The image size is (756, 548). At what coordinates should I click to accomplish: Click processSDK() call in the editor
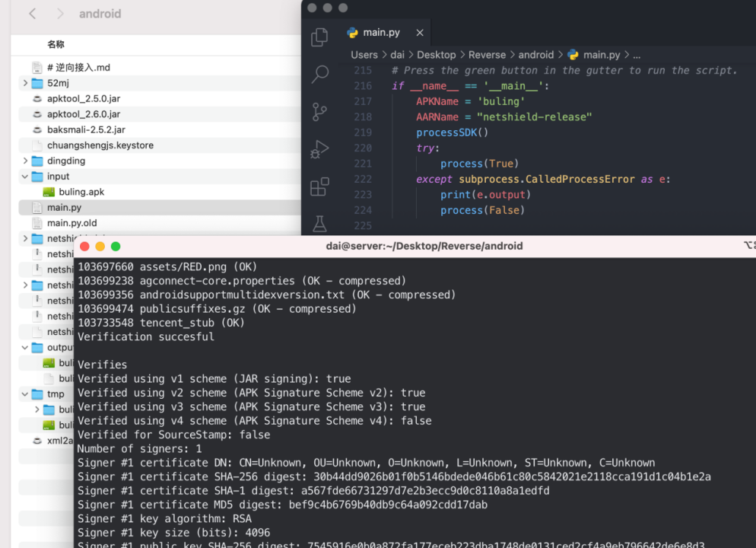click(453, 132)
